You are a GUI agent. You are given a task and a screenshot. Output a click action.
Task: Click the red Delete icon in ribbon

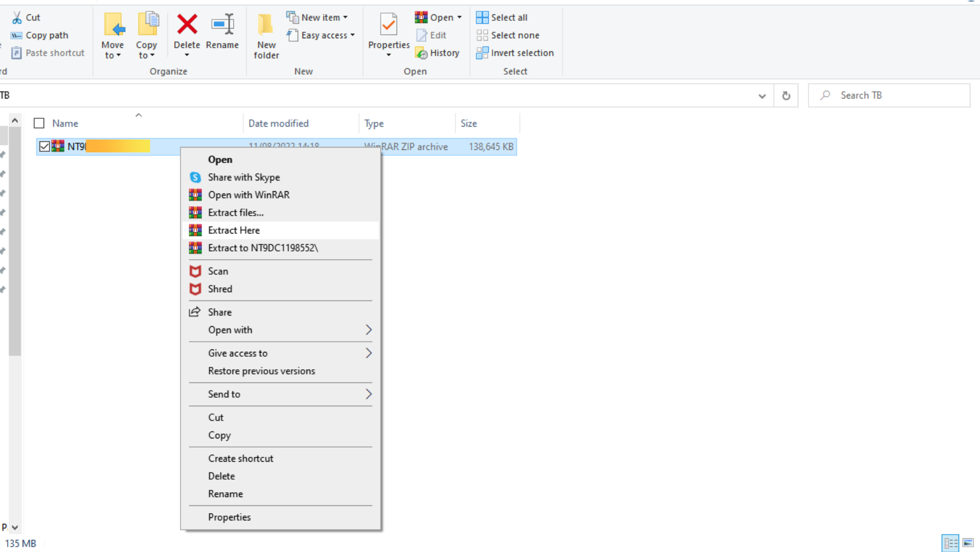(x=187, y=25)
